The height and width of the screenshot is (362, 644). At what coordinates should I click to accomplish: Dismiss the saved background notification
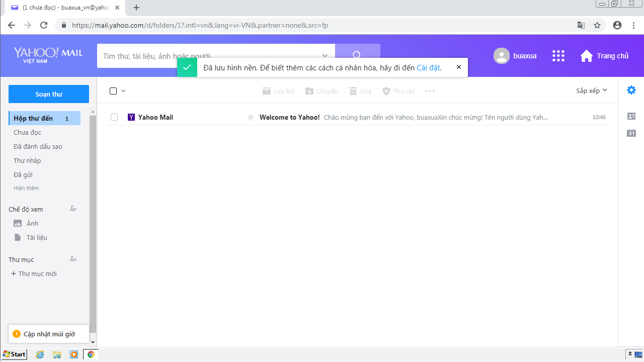click(x=459, y=67)
